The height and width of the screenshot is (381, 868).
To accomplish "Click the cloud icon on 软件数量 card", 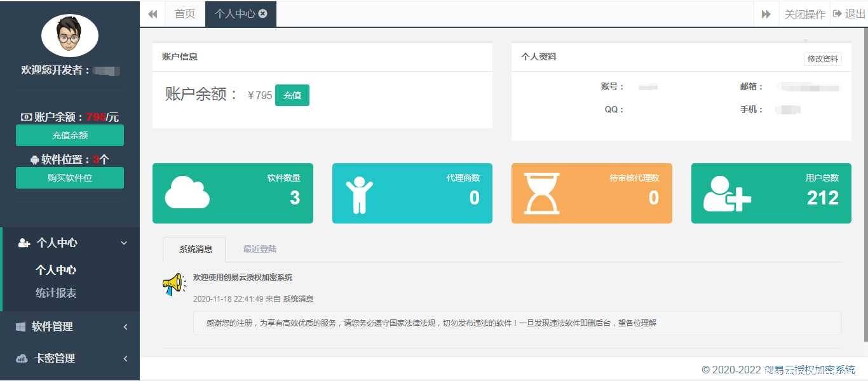I will coord(187,193).
